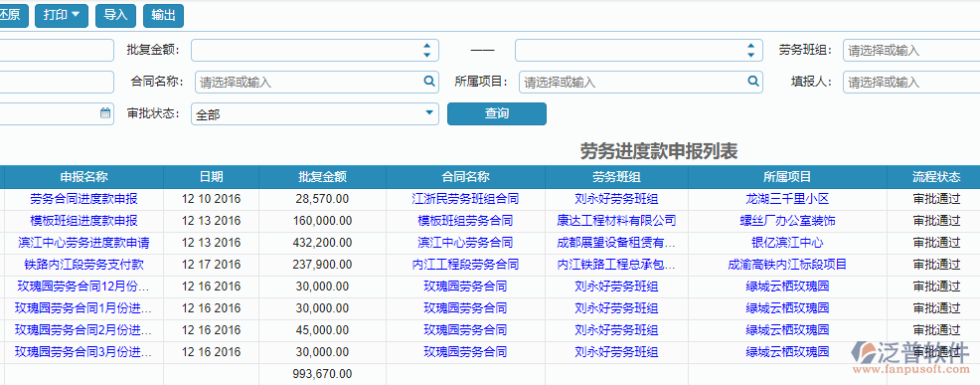Screen dimensions: 980x385
Task: Open 内江铁路工程总承包 team link
Action: pyautogui.click(x=616, y=265)
